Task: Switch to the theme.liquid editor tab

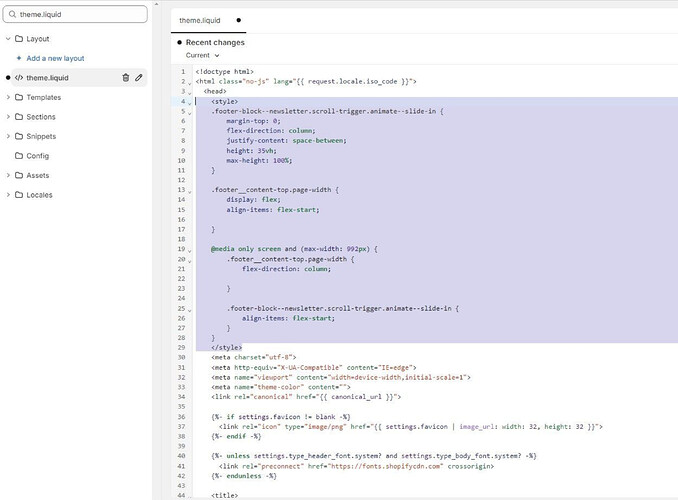Action: [x=208, y=20]
